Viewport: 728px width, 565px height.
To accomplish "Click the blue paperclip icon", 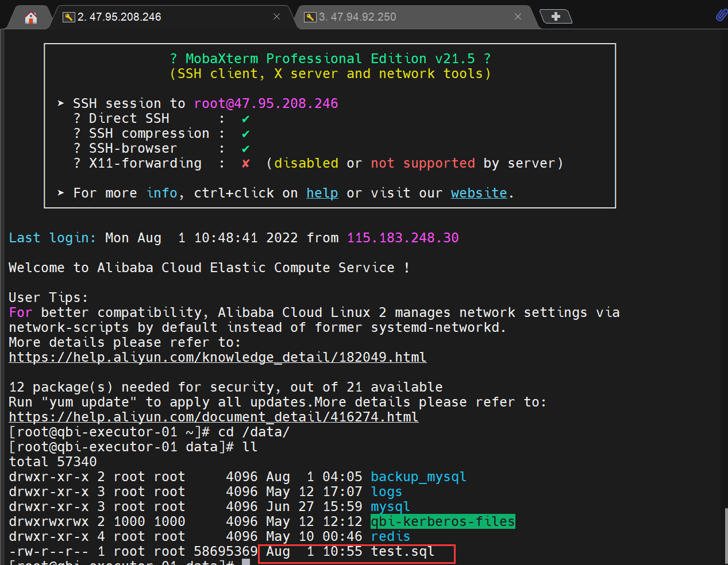I will pyautogui.click(x=721, y=16).
